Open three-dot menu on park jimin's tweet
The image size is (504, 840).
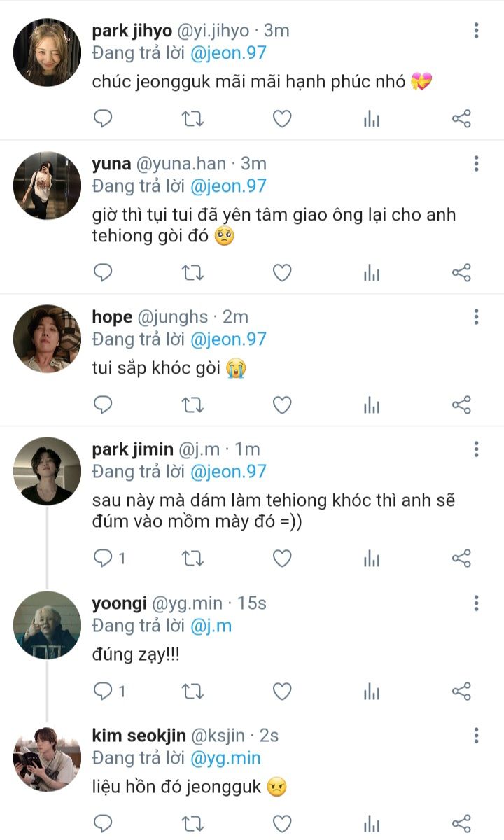tap(476, 449)
